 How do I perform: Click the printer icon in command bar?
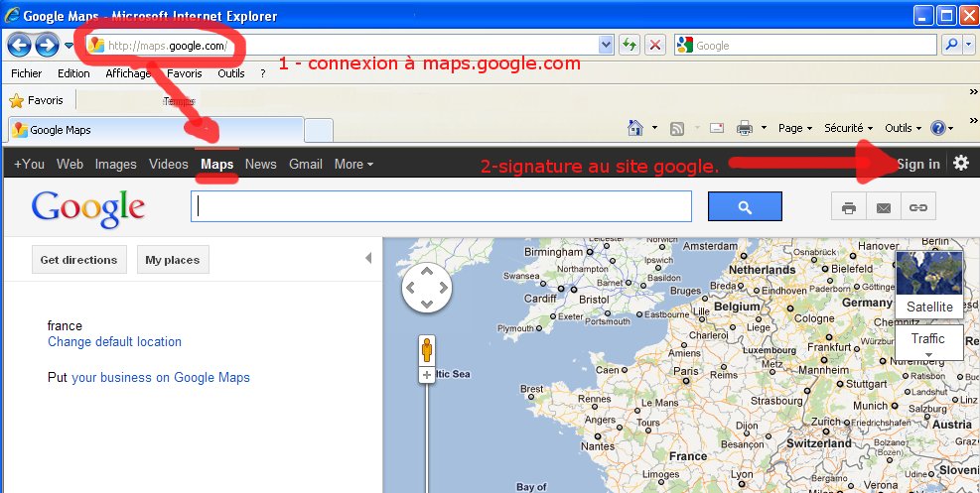[x=745, y=128]
